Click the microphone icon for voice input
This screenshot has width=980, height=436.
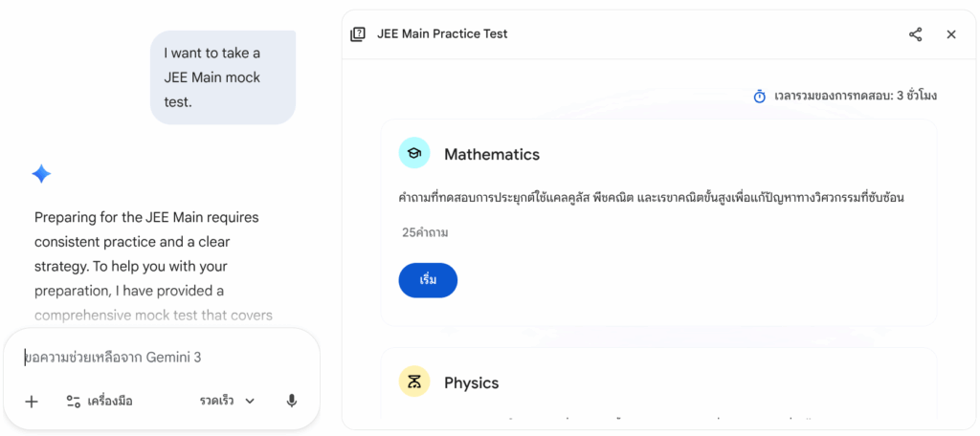point(292,402)
